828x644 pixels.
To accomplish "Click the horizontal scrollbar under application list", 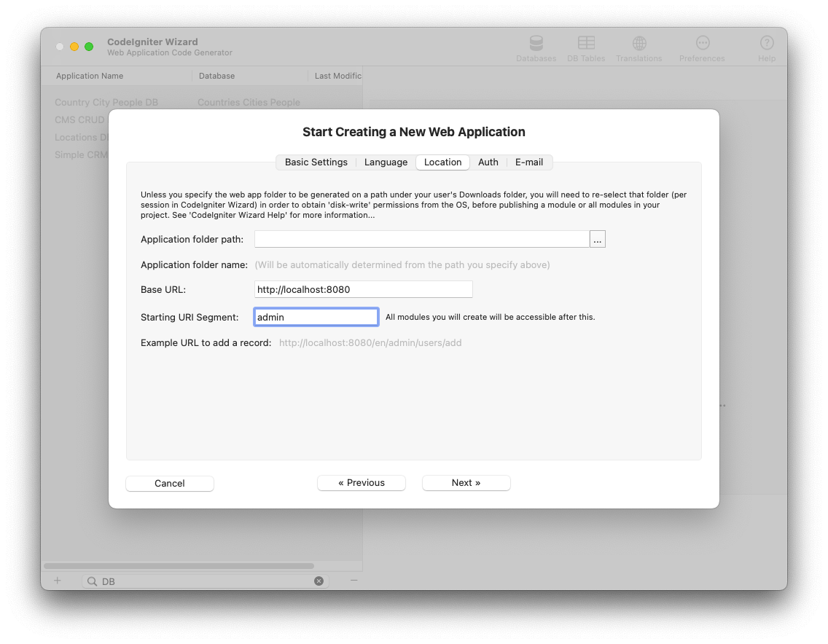I will pos(179,566).
